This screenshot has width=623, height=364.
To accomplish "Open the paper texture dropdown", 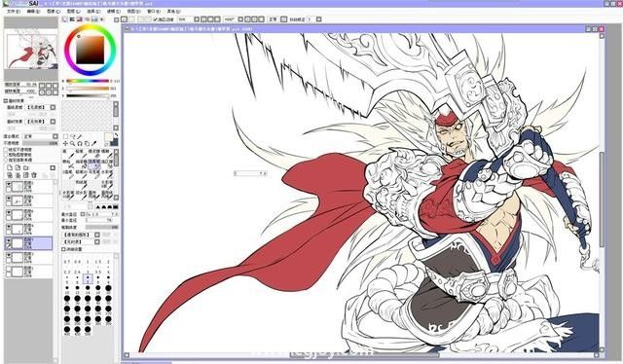I will pyautogui.click(x=53, y=107).
